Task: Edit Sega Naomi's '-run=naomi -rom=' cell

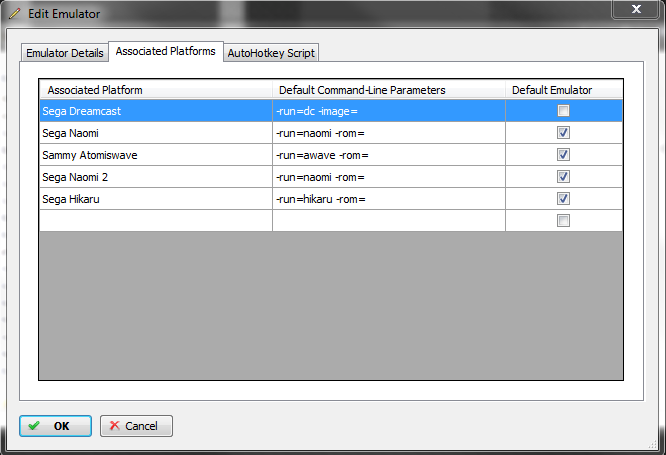Action: (x=389, y=133)
